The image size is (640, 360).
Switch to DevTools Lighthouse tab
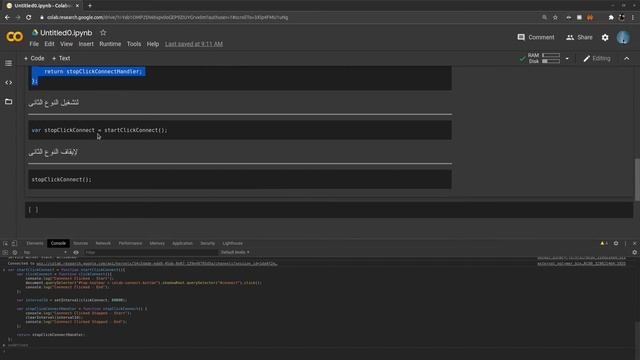pyautogui.click(x=232, y=243)
